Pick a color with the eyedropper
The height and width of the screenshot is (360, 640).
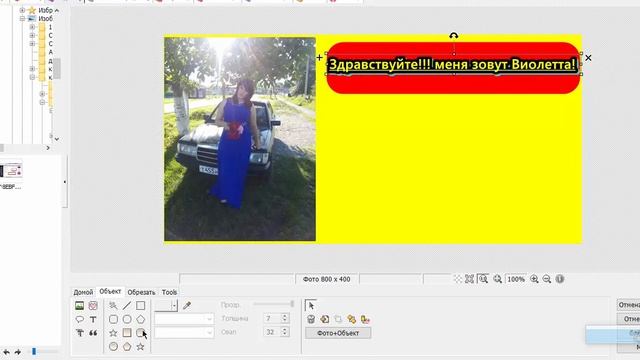187,305
